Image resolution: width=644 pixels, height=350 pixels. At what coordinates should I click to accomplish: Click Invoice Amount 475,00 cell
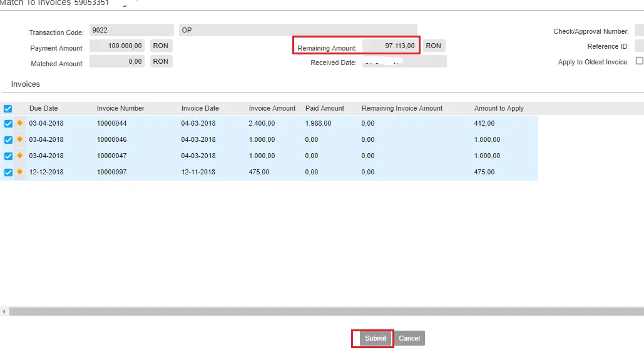click(258, 172)
